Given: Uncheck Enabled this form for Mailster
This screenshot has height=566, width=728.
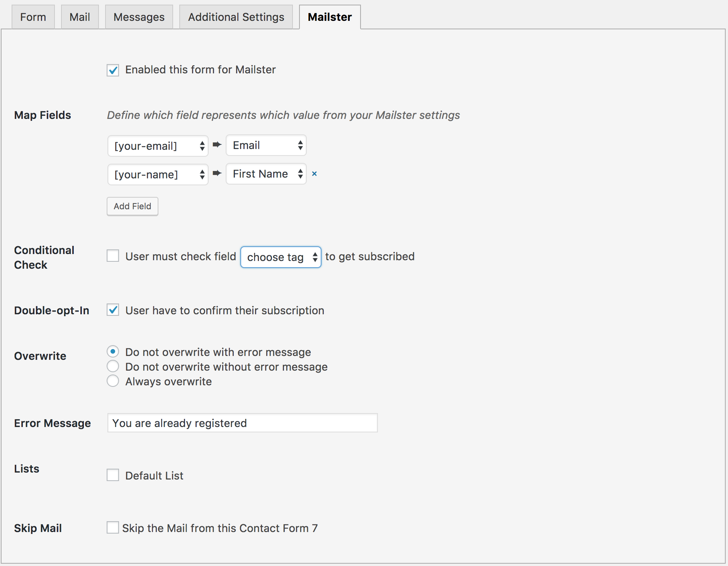Looking at the screenshot, I should 113,70.
